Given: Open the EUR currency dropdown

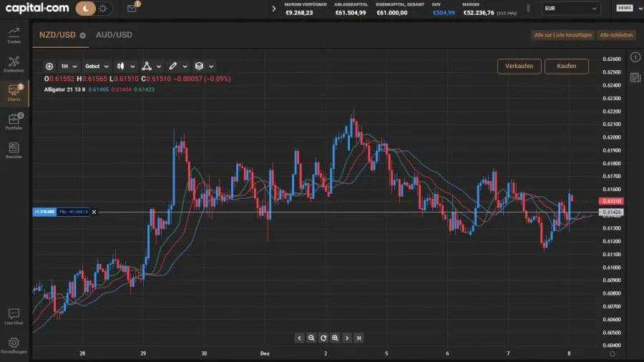Looking at the screenshot, I should pos(570,9).
